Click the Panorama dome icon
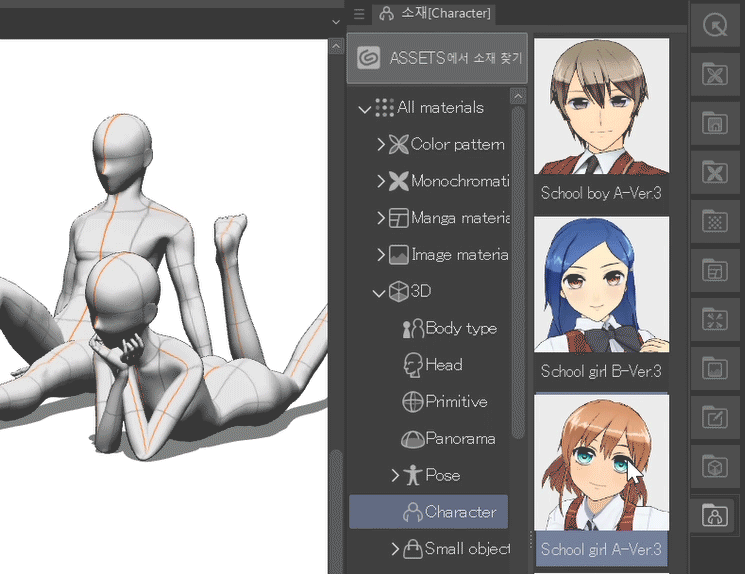 pyautogui.click(x=412, y=440)
